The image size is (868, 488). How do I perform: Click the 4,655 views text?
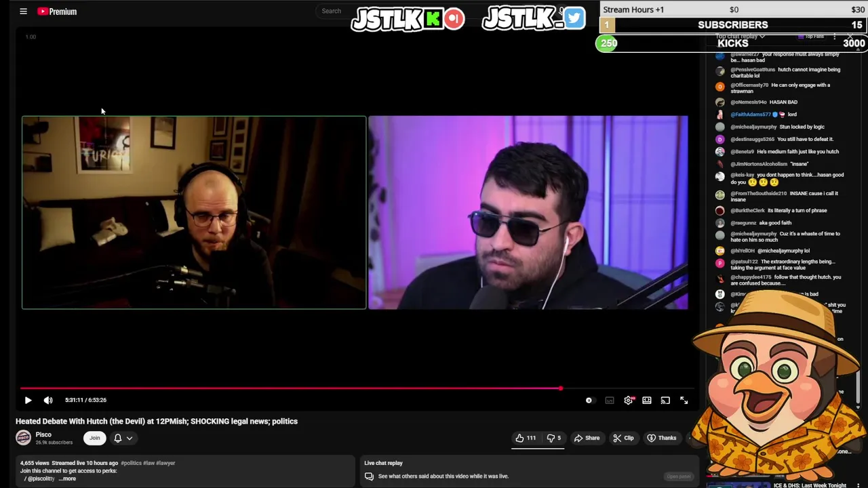click(35, 463)
